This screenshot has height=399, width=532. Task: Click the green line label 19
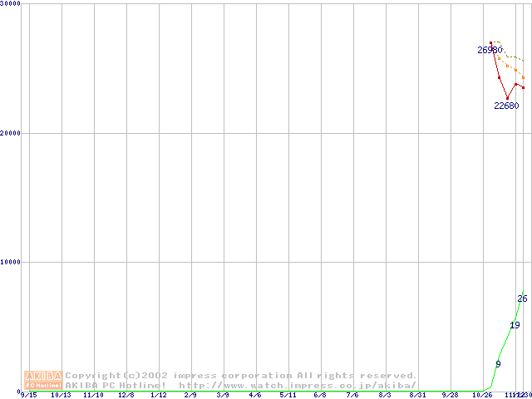coord(515,325)
